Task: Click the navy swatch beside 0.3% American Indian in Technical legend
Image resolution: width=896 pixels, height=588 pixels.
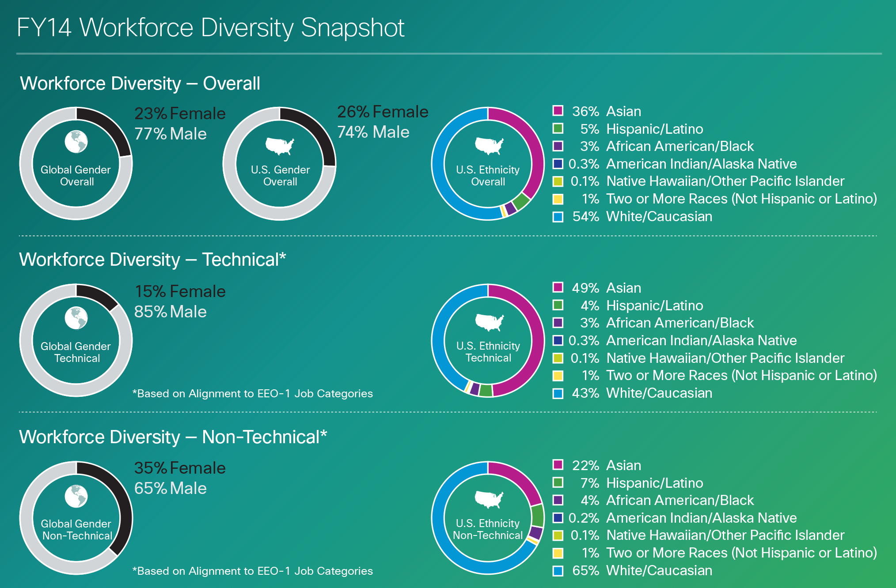Action: point(558,340)
